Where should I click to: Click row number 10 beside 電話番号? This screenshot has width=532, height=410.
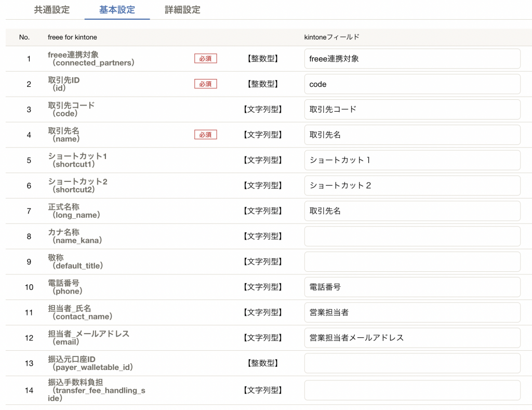29,287
